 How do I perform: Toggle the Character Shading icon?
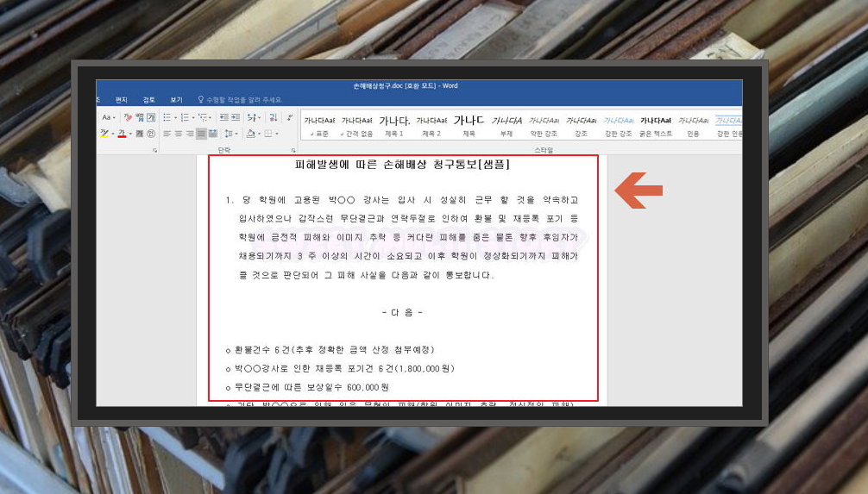point(140,134)
